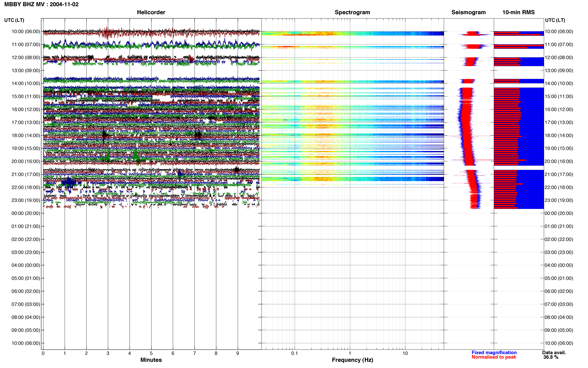Click the 05:00 (01:00) label on the 10-min RMS axis
Image resolution: width=588 pixels, height=368 pixels.
559,278
